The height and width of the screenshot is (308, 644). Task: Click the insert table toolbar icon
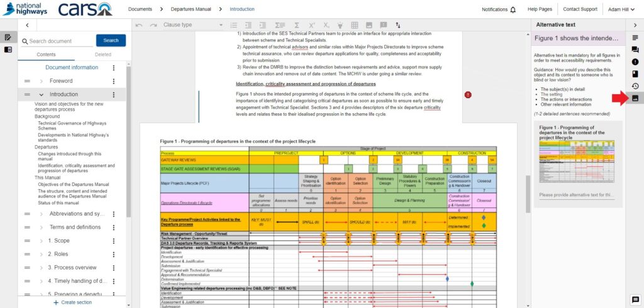pyautogui.click(x=355, y=25)
